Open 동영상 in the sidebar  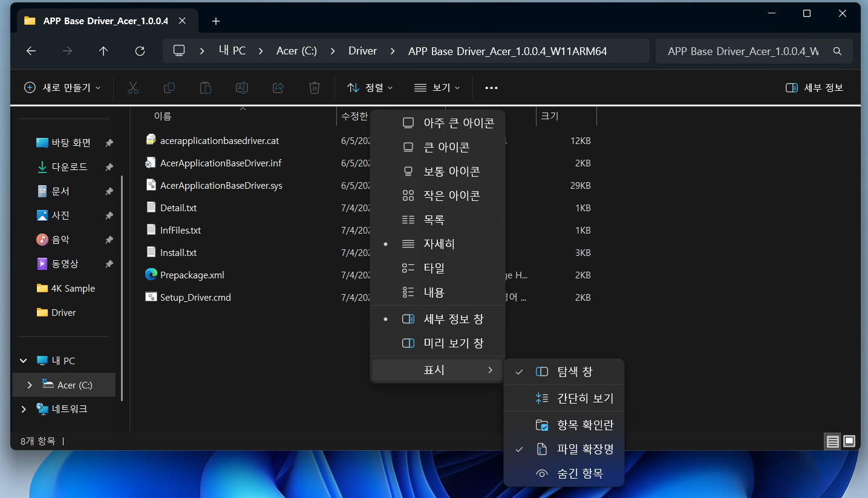click(x=65, y=264)
